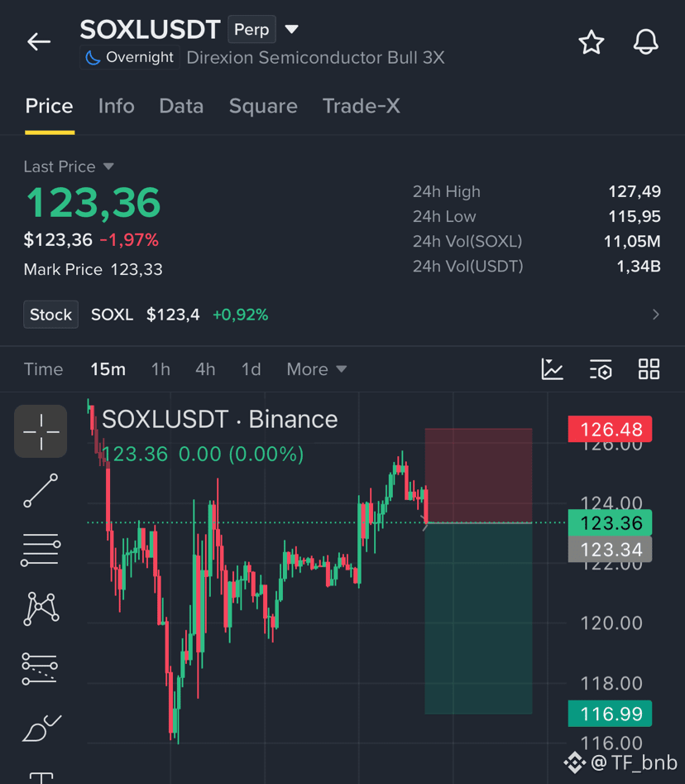The image size is (685, 784).
Task: Click the Mark Price 123,33 text
Action: coord(93,270)
